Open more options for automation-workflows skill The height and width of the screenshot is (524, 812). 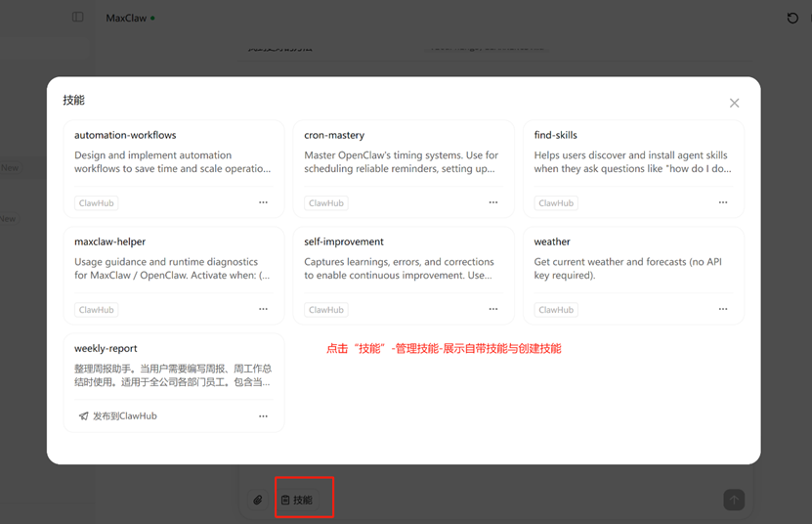click(263, 202)
